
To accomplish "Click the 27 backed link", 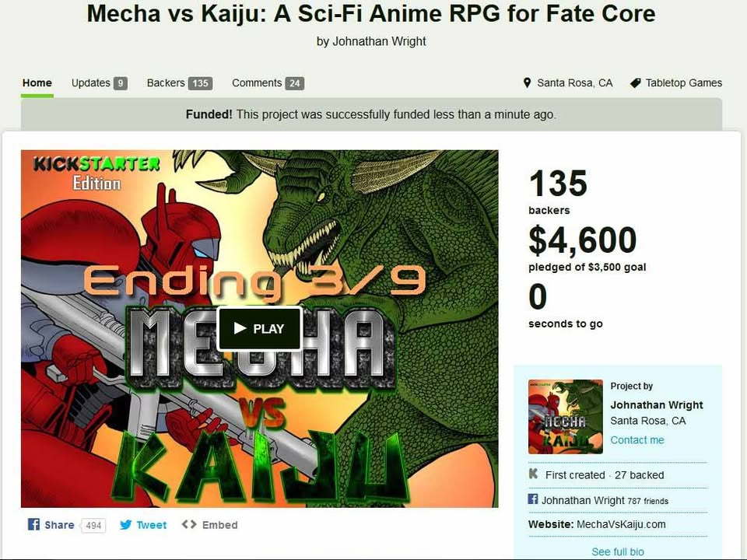I will click(639, 474).
